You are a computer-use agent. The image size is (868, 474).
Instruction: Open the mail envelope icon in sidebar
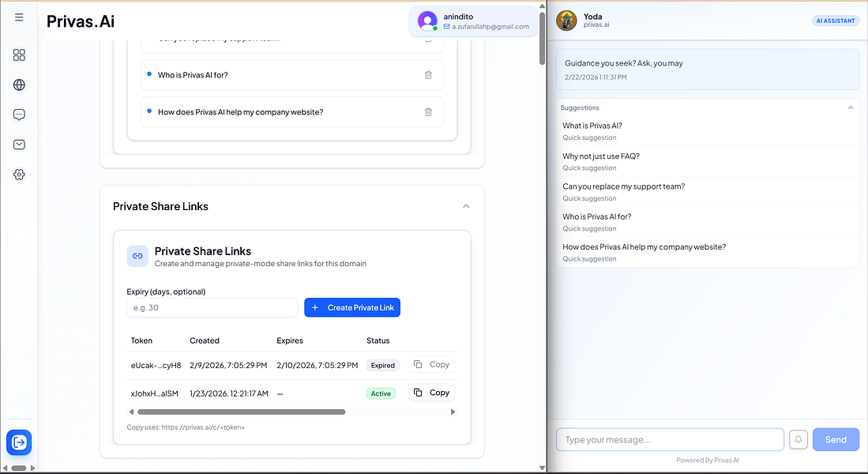click(x=19, y=145)
